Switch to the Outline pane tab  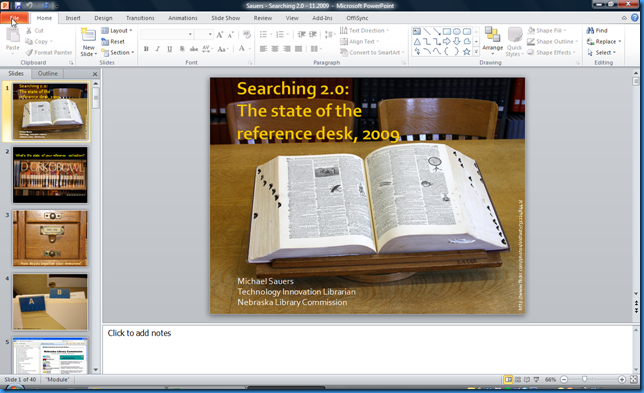tap(48, 74)
